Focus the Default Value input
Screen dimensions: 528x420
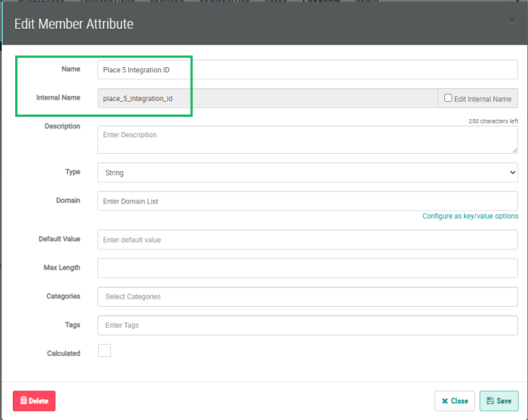[307, 240]
